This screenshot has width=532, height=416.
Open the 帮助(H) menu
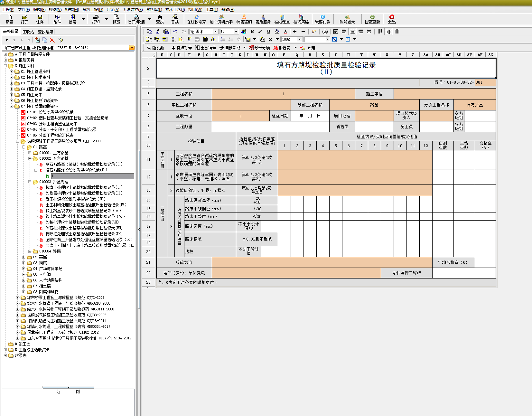[228, 10]
